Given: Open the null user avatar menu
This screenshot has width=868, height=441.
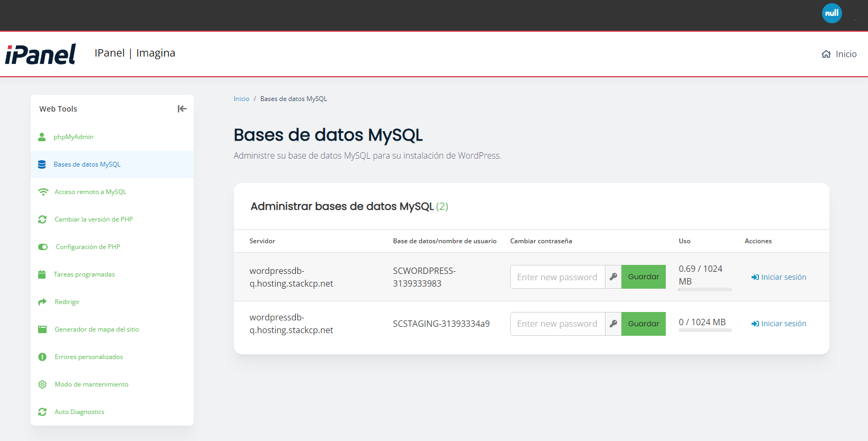Looking at the screenshot, I should 831,13.
